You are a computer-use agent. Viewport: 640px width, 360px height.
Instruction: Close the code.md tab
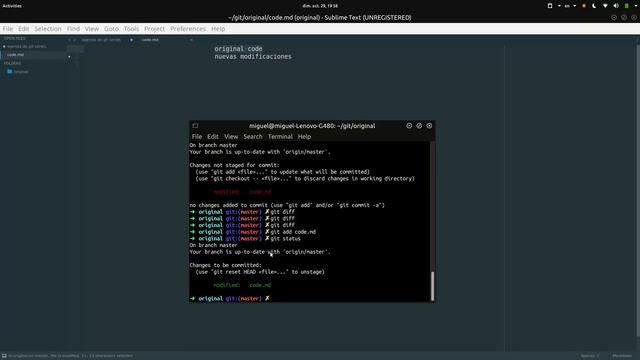pyautogui.click(x=191, y=40)
